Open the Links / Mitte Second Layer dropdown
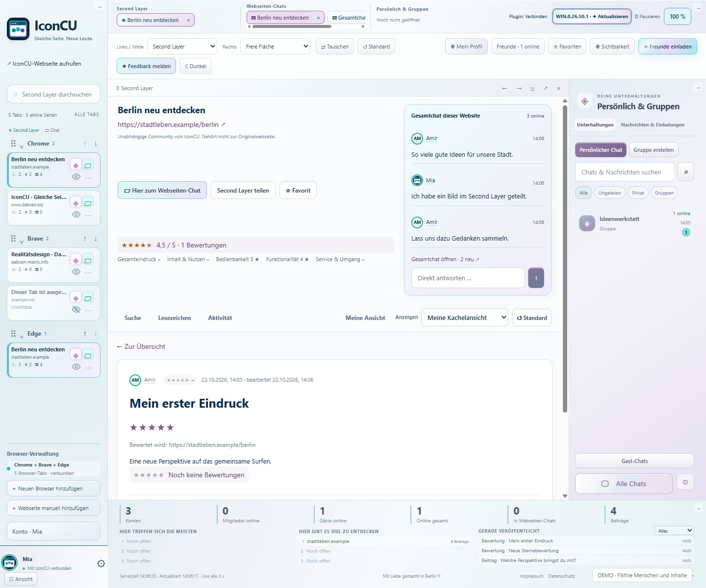The height and width of the screenshot is (588, 706). (x=182, y=47)
